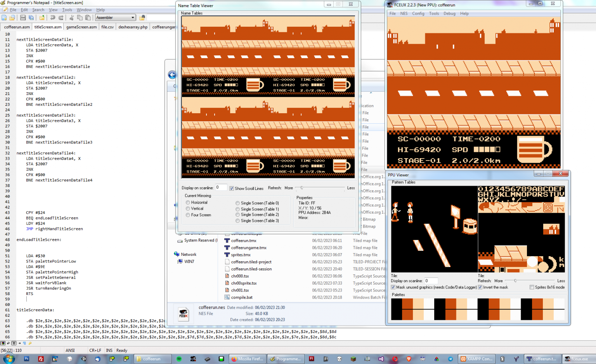
Task: Open the Assembler scheme dropdown
Action: click(x=133, y=17)
